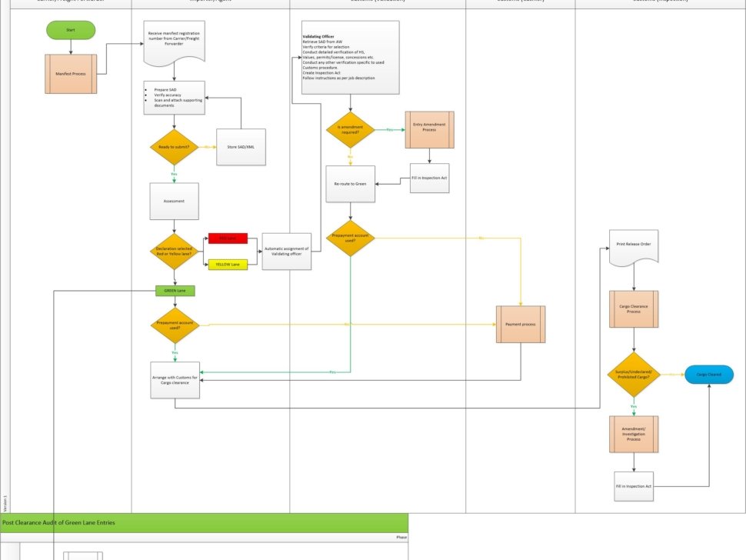Click the YELLOW Lane label box

point(228,265)
